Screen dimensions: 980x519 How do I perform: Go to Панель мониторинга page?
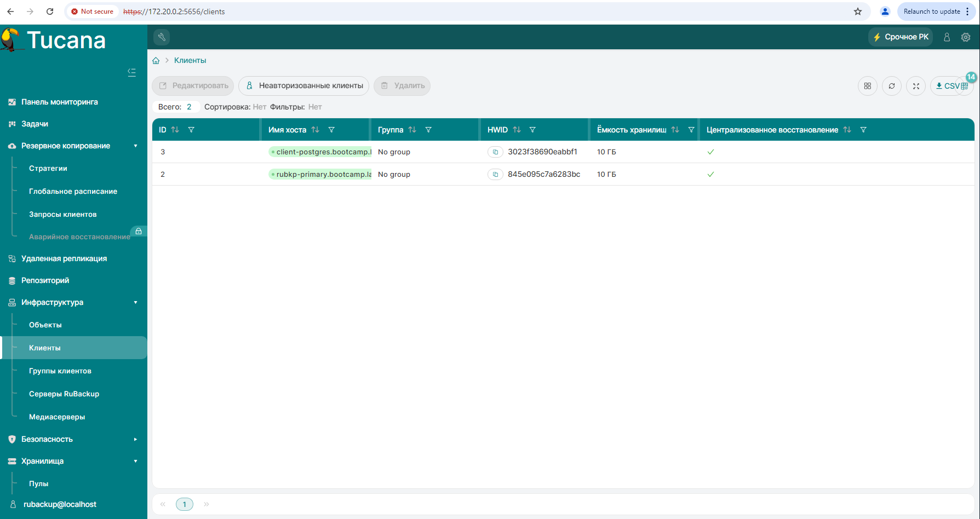[x=59, y=102]
